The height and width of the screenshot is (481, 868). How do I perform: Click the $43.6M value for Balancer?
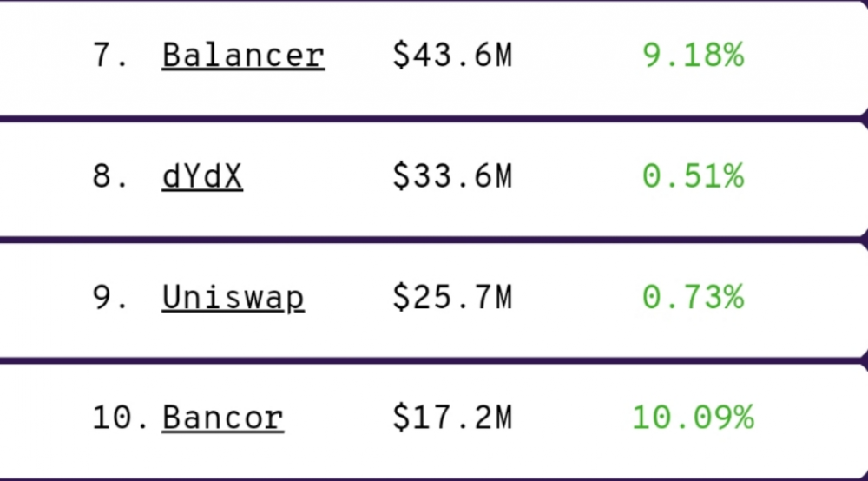(452, 56)
